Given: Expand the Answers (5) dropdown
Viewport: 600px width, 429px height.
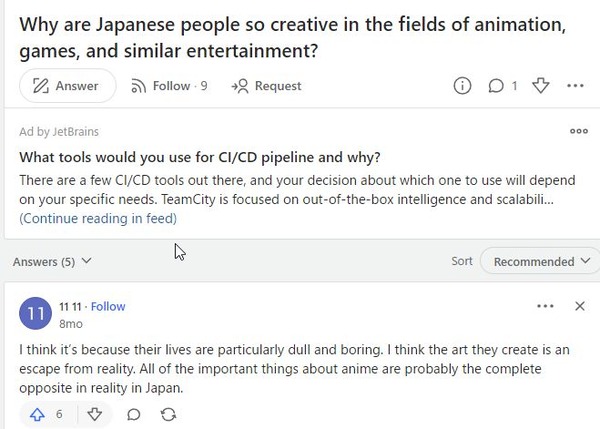Looking at the screenshot, I should [x=52, y=262].
